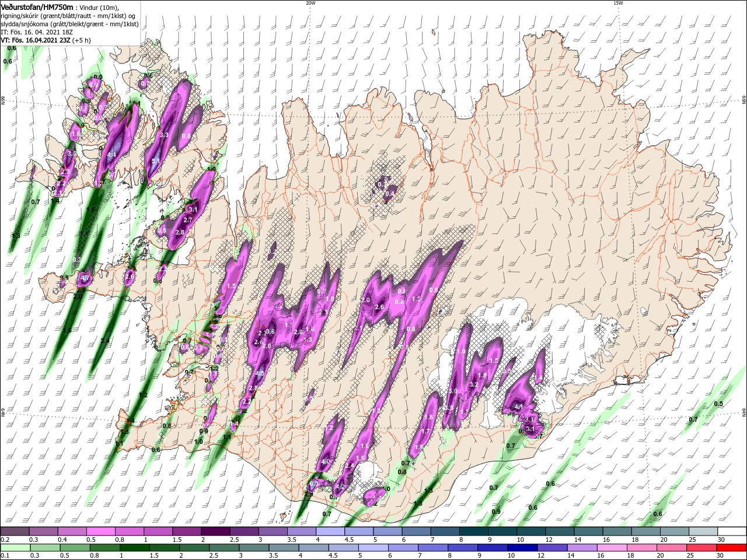747x560 pixels.
Task: Click the dark grey-purple 0.2–0.3 swatch, top legend
Action: (15, 531)
